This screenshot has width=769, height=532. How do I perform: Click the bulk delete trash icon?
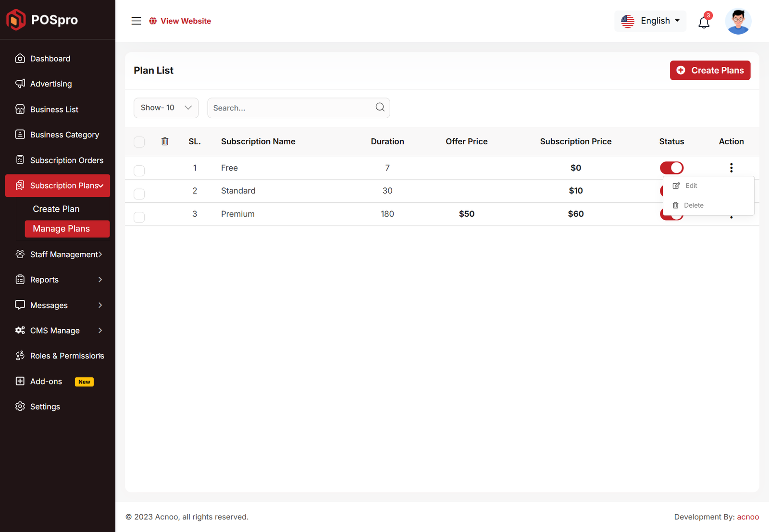pyautogui.click(x=165, y=141)
